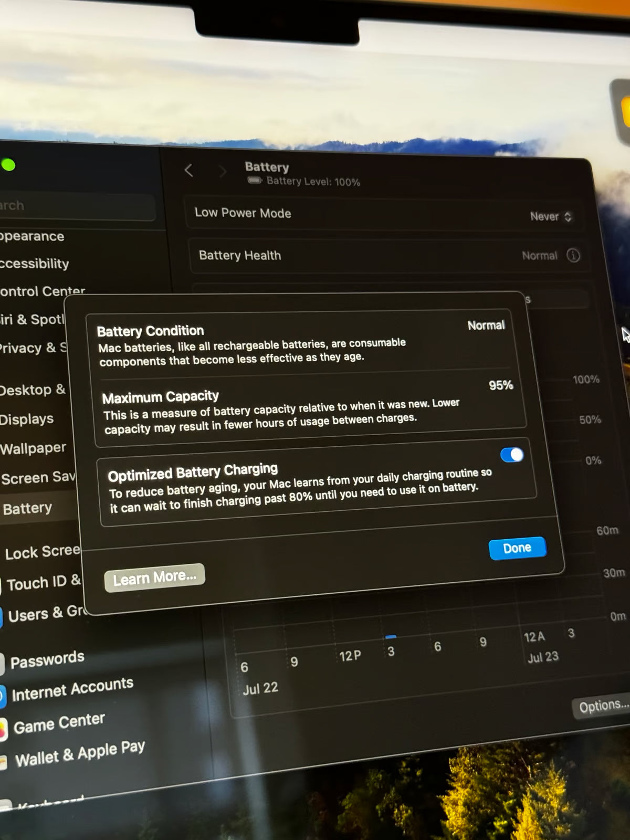Click the 12A time label on chart

pyautogui.click(x=534, y=637)
